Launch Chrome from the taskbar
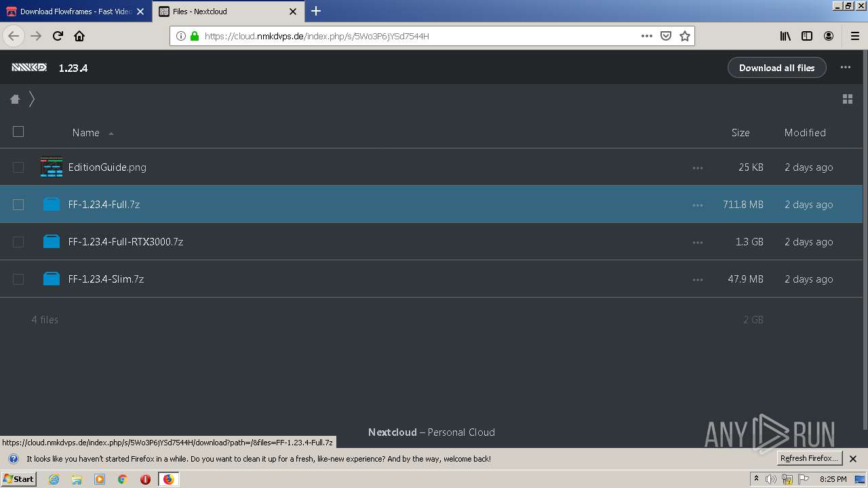 click(x=122, y=479)
